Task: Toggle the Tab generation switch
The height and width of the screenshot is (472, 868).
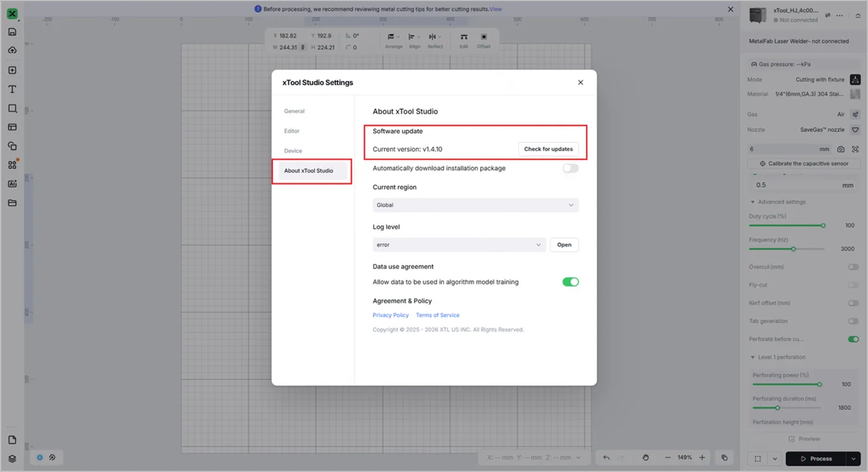Action: tap(854, 321)
